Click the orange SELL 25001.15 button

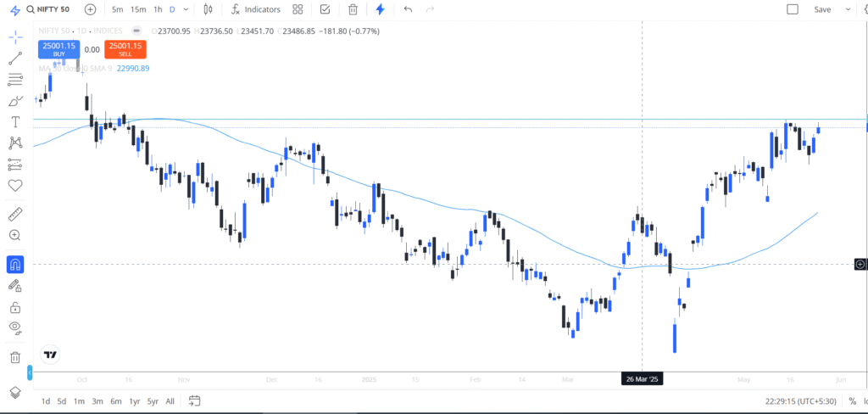(125, 49)
